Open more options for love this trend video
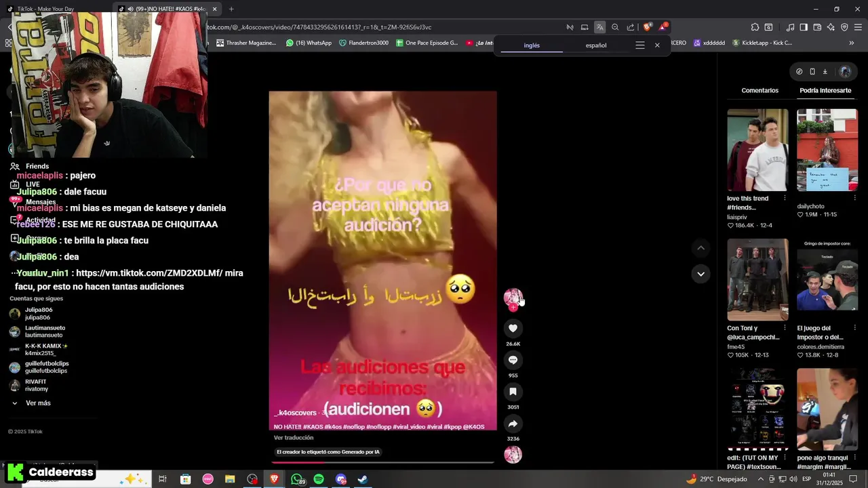The image size is (868, 488). (785, 198)
